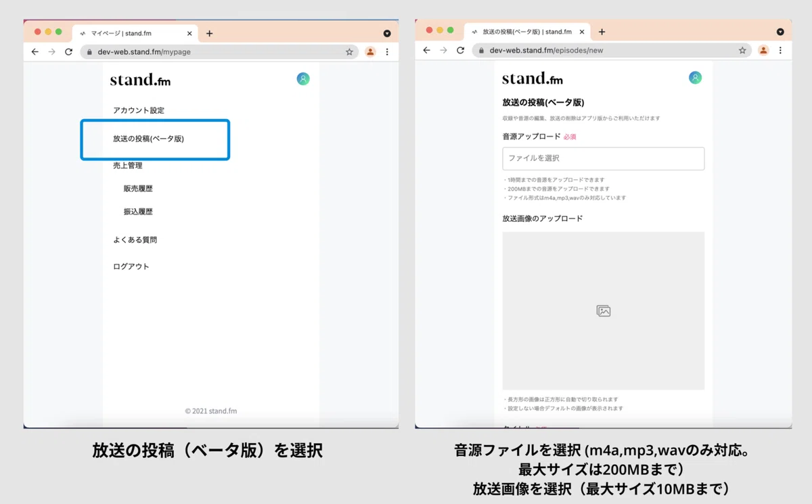812x504 pixels.
Task: Close the マイページ tab
Action: click(x=189, y=33)
